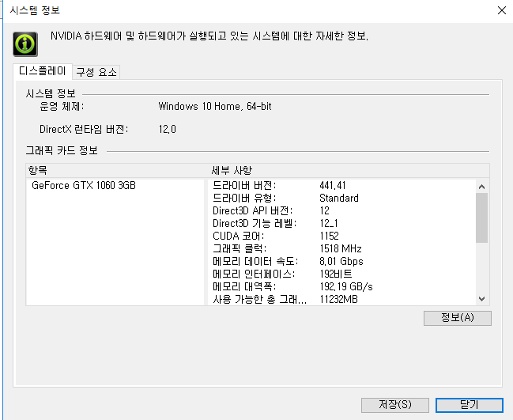Click the 항목 column header

[x=116, y=171]
